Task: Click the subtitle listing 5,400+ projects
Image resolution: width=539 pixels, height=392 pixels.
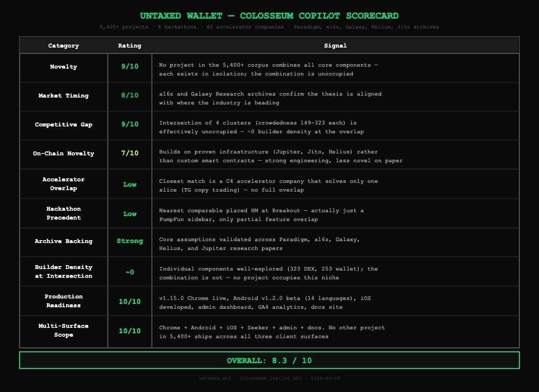Action: pyautogui.click(x=269, y=27)
